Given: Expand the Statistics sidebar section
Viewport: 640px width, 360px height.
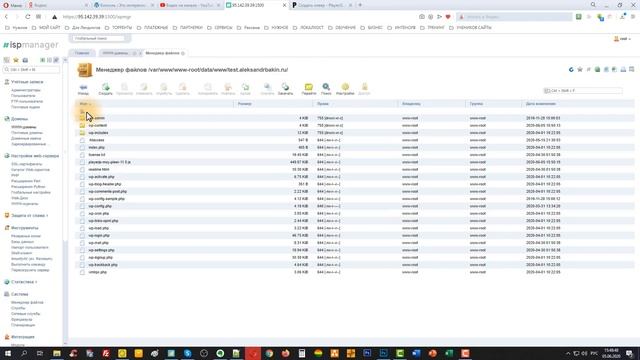Looking at the screenshot, I should pyautogui.click(x=24, y=282).
